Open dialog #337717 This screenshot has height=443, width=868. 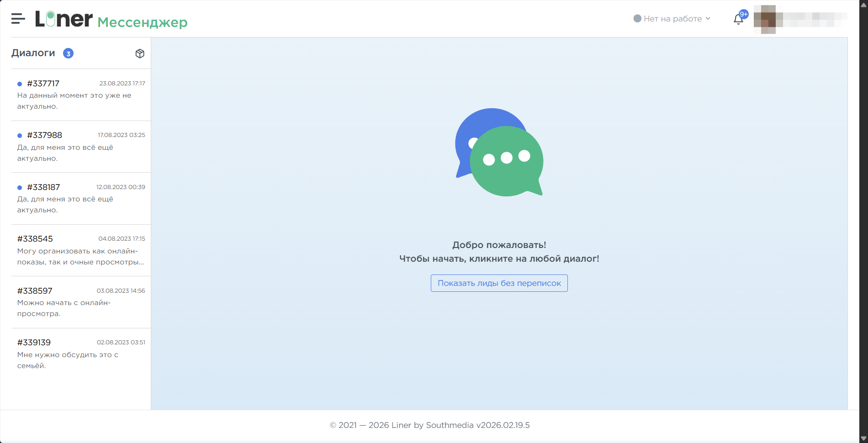(81, 95)
